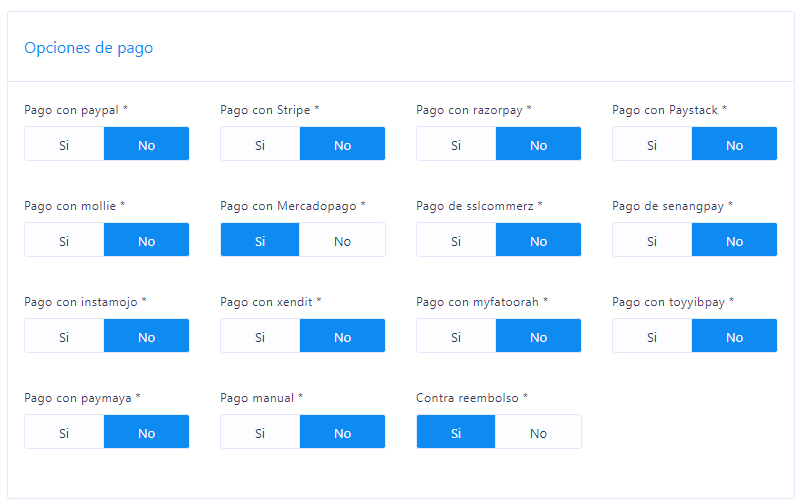Select No for Pago con toyyibpay

click(x=734, y=336)
